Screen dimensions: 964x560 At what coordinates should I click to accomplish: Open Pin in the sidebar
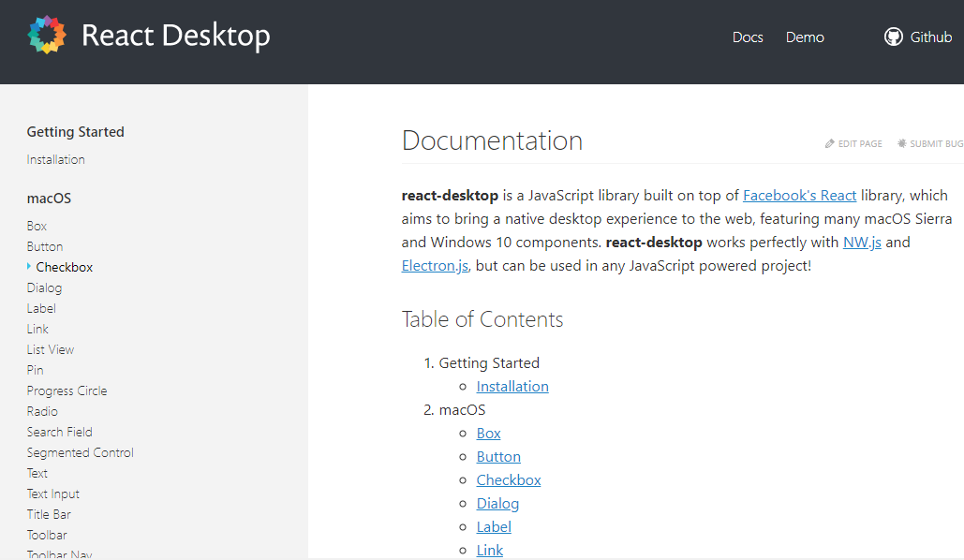[x=35, y=370]
